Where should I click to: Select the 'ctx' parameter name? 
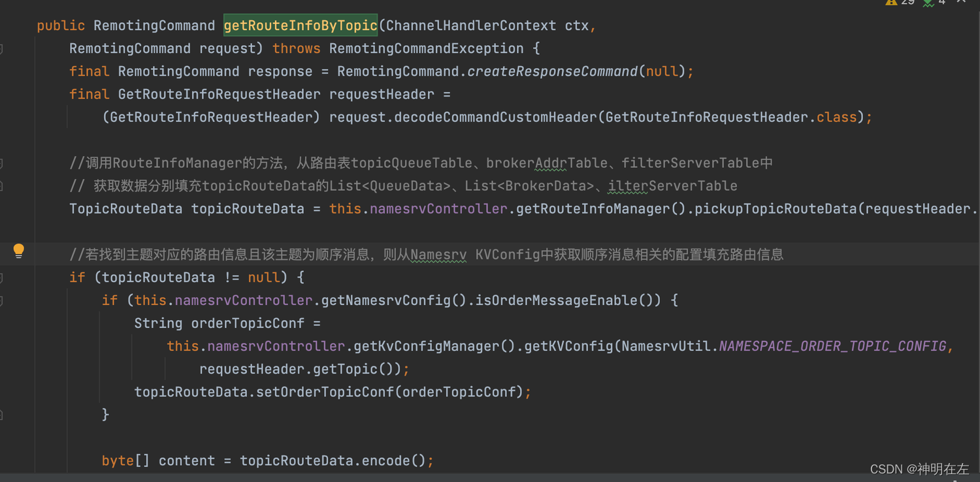[577, 25]
